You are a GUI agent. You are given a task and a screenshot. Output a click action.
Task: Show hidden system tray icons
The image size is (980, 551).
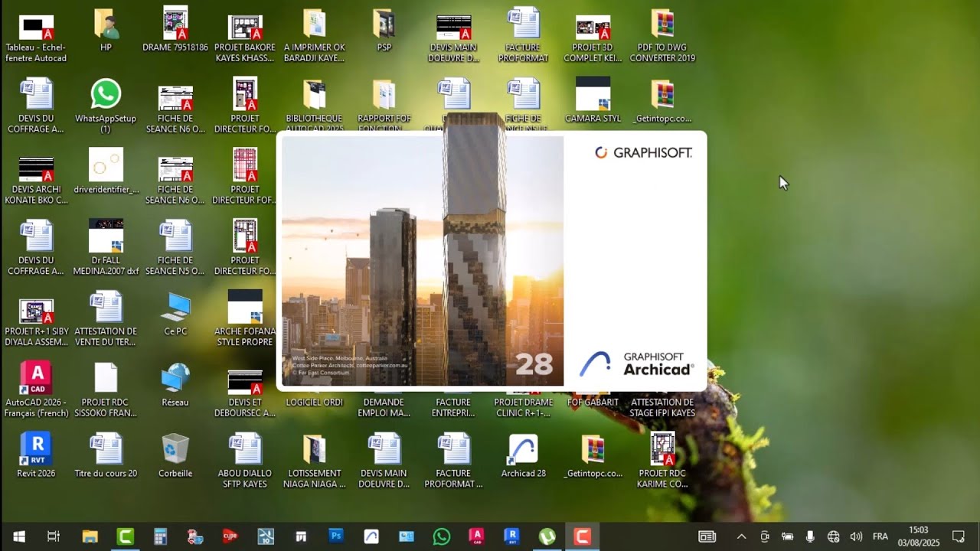coord(741,536)
